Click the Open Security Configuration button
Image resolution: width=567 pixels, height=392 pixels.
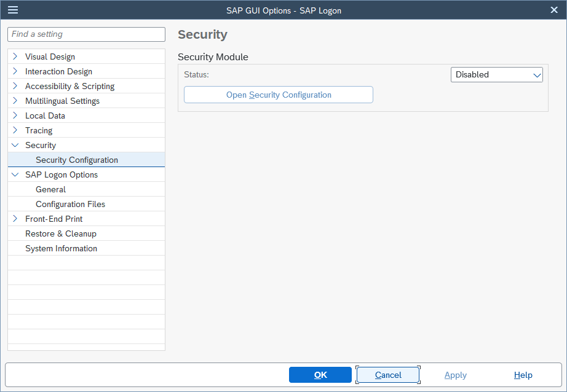pos(279,95)
